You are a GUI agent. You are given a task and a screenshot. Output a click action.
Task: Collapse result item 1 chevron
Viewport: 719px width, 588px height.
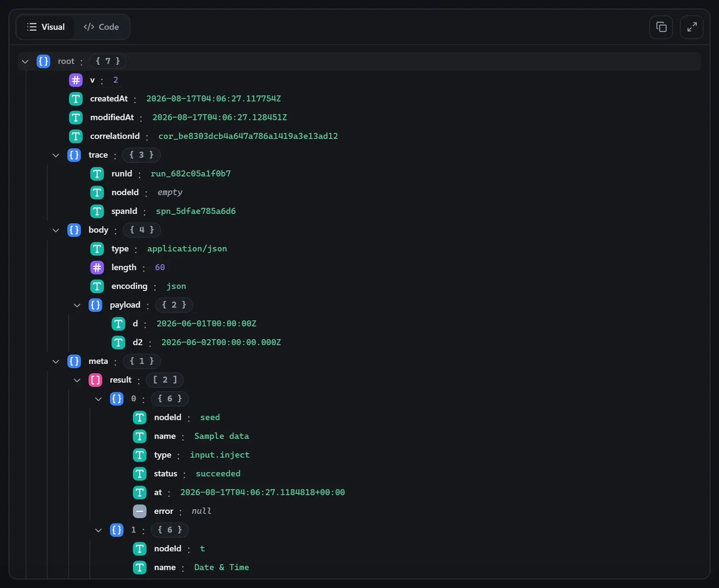point(98,530)
